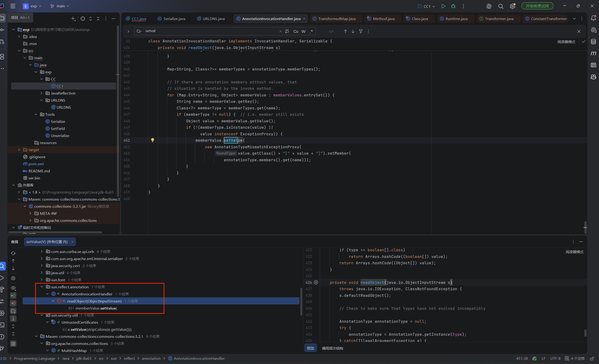Show hidden editor tabs dropdown
The image size is (599, 364).
[574, 19]
